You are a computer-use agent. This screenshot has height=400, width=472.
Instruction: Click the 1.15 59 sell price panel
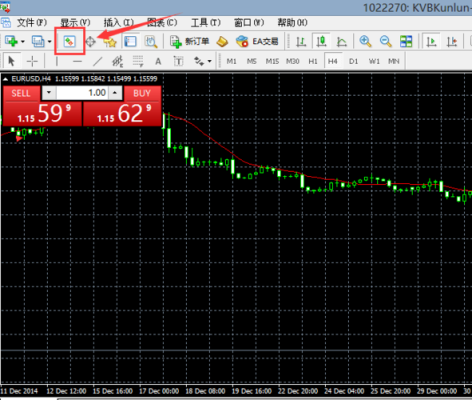(42, 114)
